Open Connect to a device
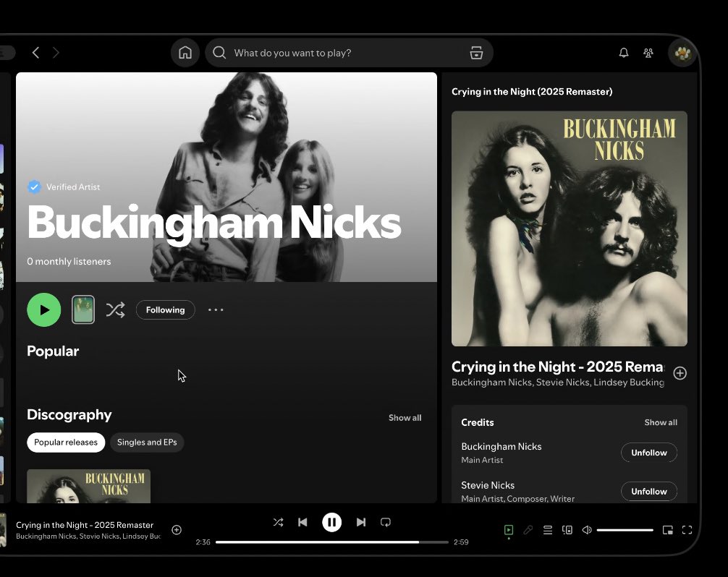Viewport: 728px width, 577px height. (x=567, y=530)
